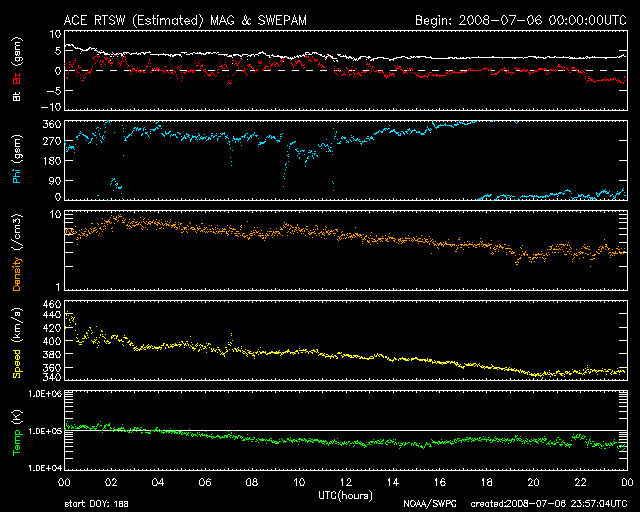
Task: Click the 1.0E+06 tick on Temp axis
Action: [45, 394]
